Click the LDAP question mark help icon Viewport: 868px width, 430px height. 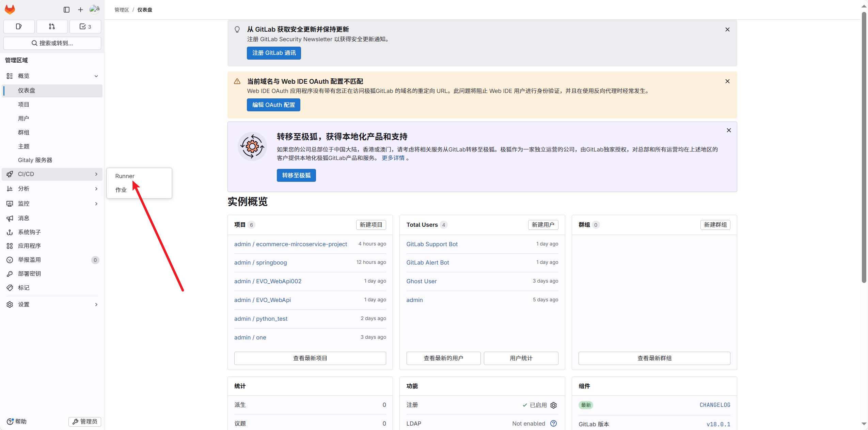554,424
